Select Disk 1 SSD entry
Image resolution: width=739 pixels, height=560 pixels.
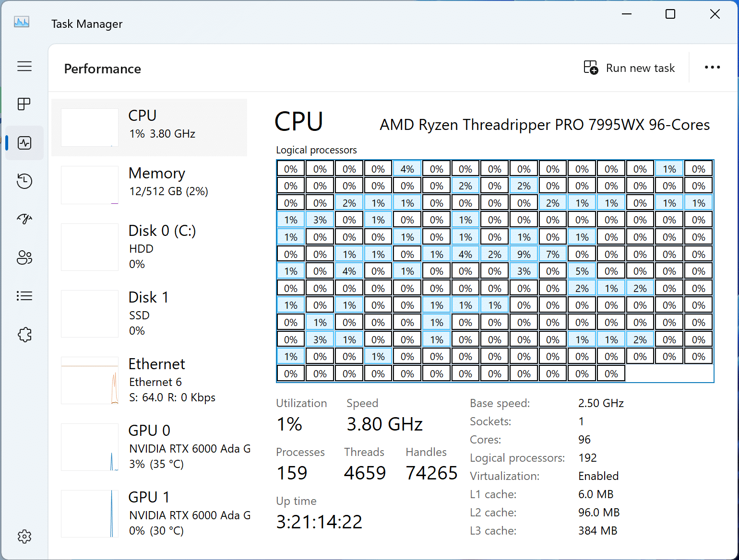pos(149,314)
